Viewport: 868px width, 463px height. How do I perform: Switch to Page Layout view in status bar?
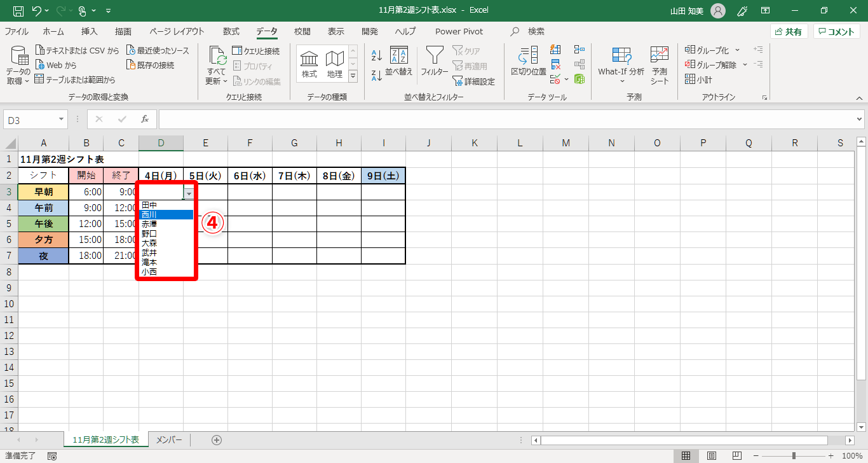[x=712, y=456]
